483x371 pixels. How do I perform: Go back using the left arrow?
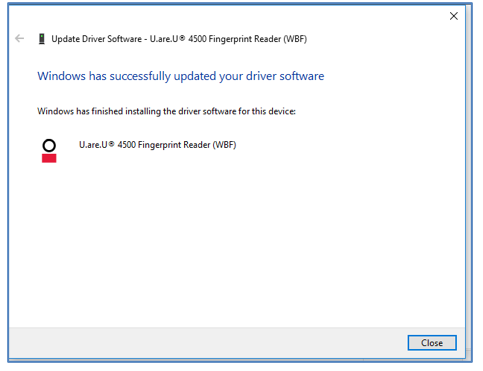coord(20,38)
